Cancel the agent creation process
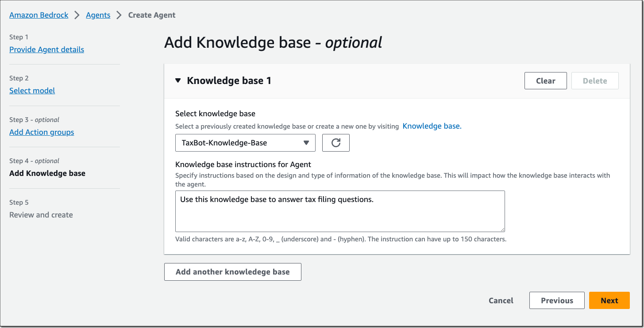 [x=501, y=300]
